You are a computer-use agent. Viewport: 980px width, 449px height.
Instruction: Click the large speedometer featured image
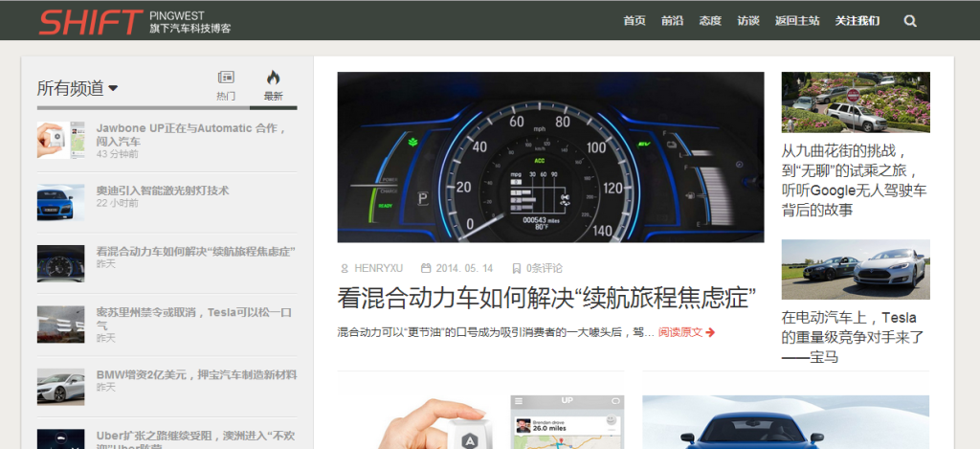(x=550, y=157)
